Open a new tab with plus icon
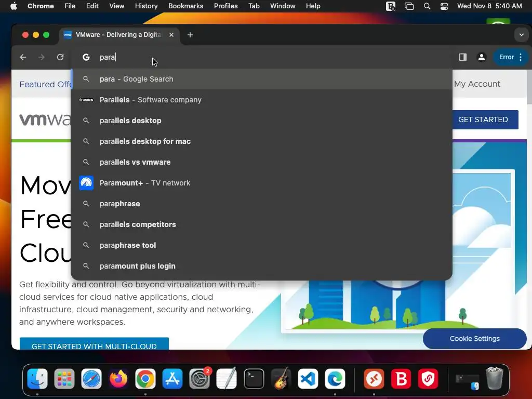Image resolution: width=532 pixels, height=399 pixels. point(190,35)
